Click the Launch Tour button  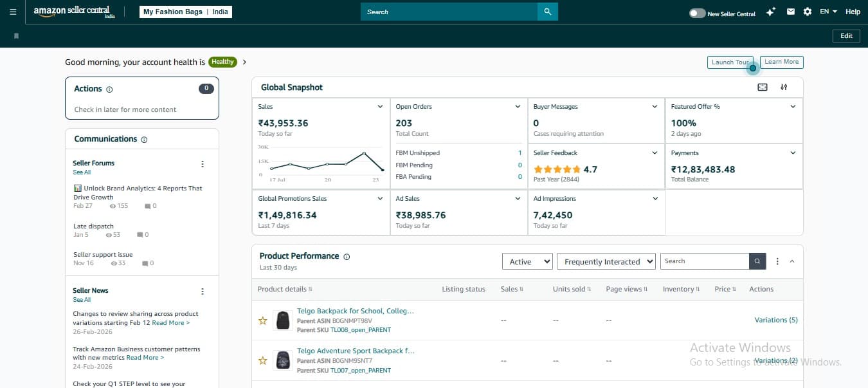[730, 62]
